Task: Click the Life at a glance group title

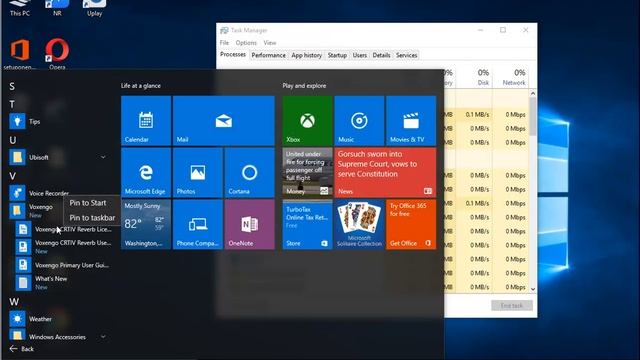Action: [141, 86]
